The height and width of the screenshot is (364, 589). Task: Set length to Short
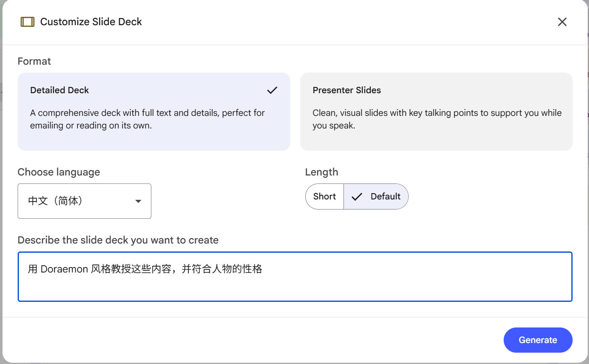pyautogui.click(x=325, y=196)
